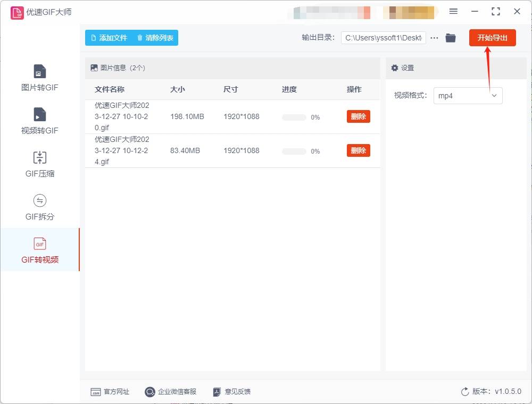Screen dimensions: 532x404
Task: Expand the 设置 settings panel header
Action: (x=402, y=68)
